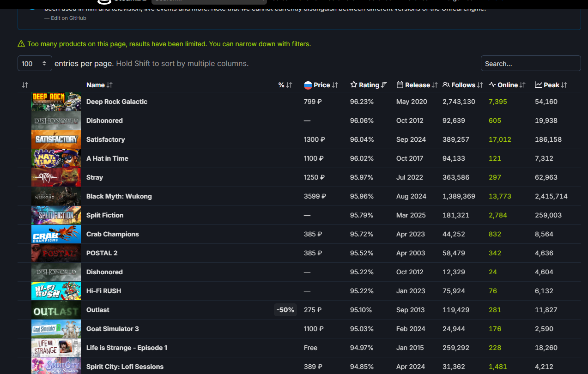Sort by Peak players column header
The width and height of the screenshot is (588, 374).
click(x=551, y=85)
